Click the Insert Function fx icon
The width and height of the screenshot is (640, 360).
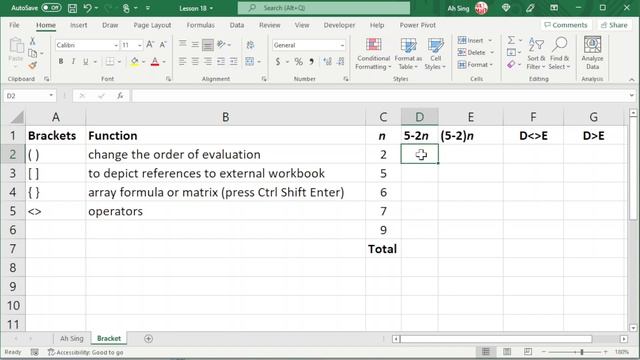[x=120, y=96]
